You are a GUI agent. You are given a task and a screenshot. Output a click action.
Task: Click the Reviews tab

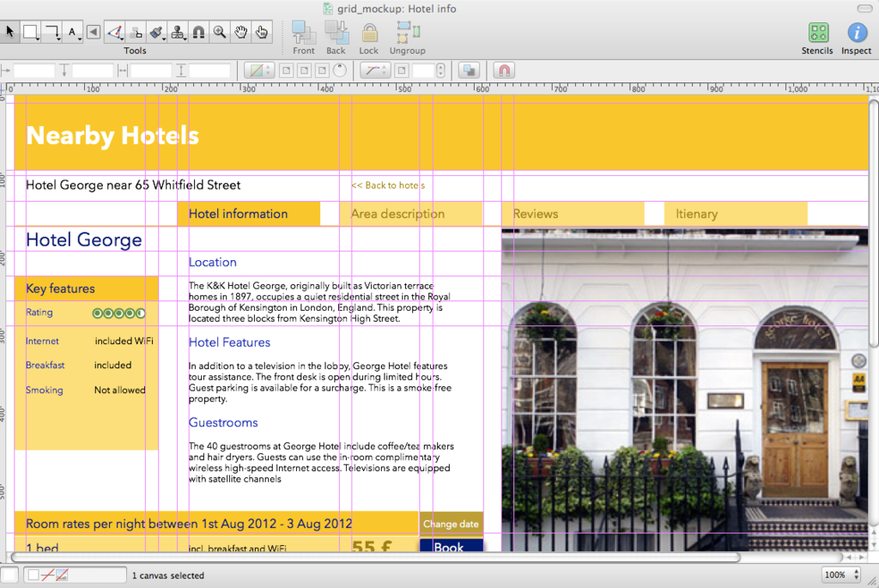tap(573, 214)
